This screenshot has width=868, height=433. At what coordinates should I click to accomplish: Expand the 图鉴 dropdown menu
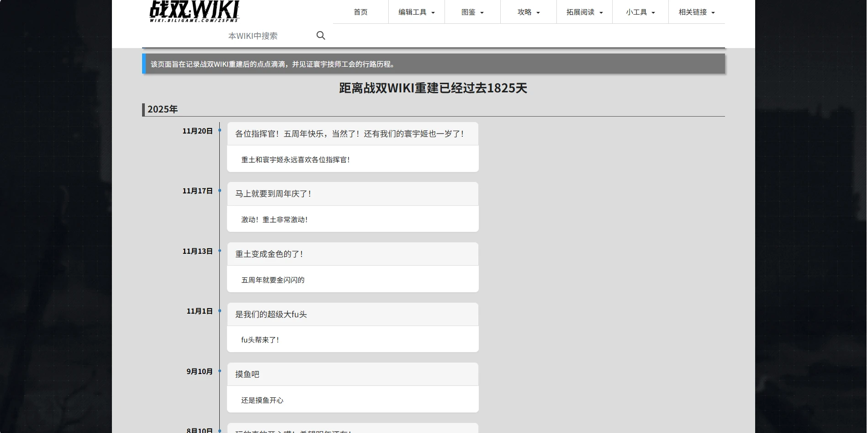[472, 12]
